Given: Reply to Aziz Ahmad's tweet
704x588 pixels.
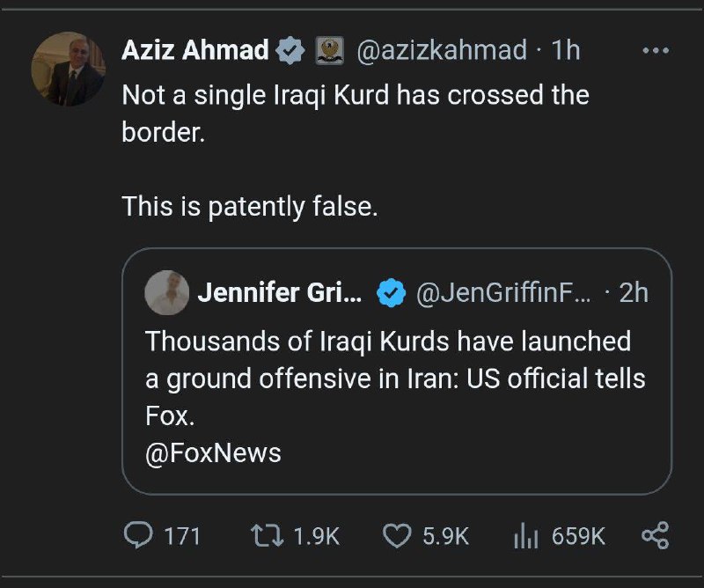Looking at the screenshot, I should (137, 536).
